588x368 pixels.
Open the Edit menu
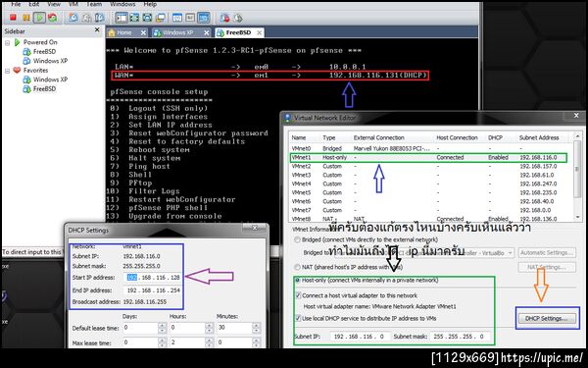[x=33, y=4]
